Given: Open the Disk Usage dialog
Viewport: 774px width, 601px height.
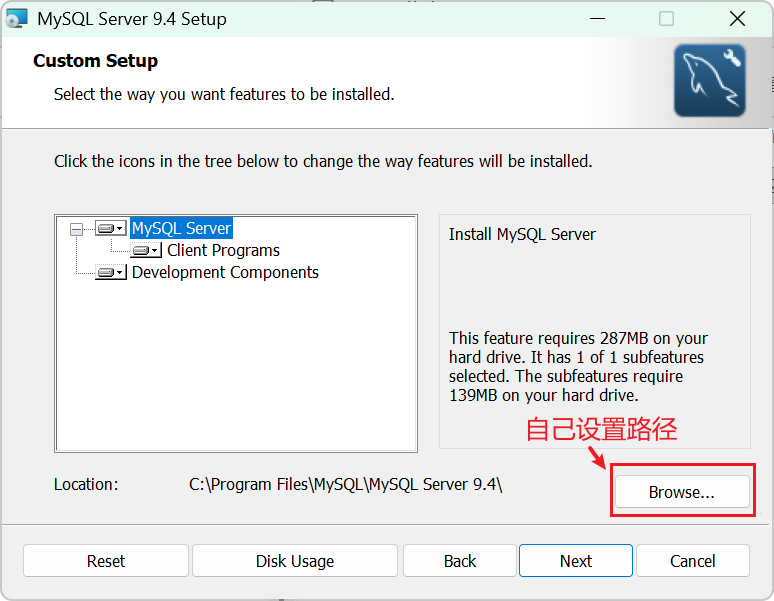Looking at the screenshot, I should 295,561.
